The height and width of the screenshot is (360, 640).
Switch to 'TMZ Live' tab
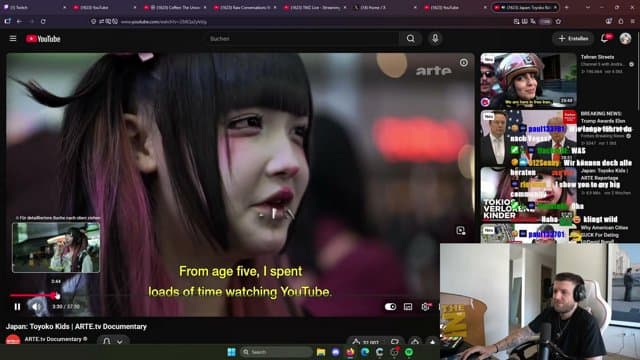[x=315, y=7]
